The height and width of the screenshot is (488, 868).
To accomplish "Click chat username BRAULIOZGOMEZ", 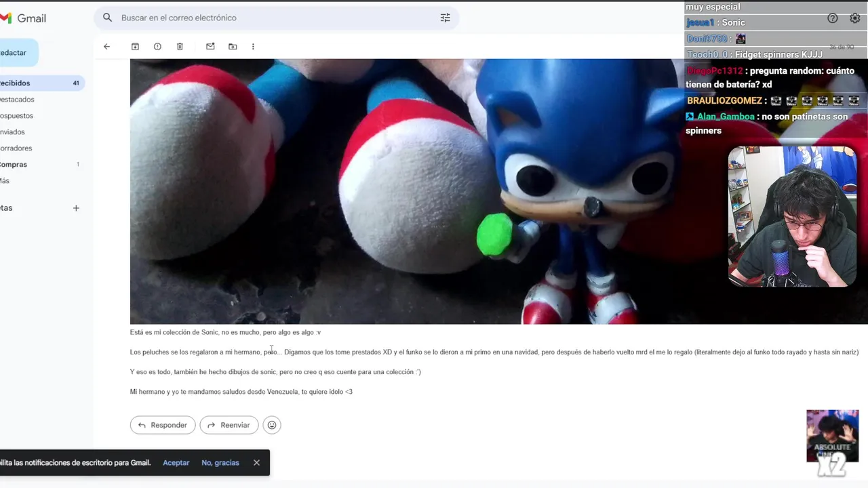I will click(x=725, y=100).
